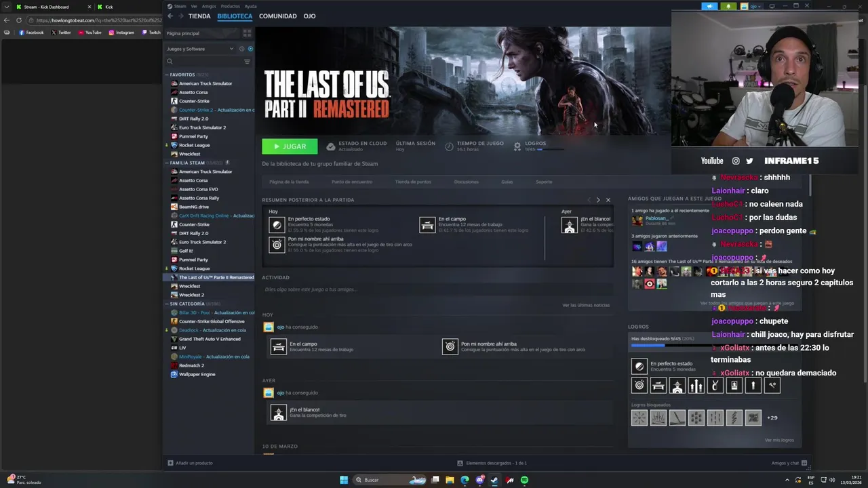The image size is (868, 488).
Task: Open the Windows Start button
Action: point(344,480)
